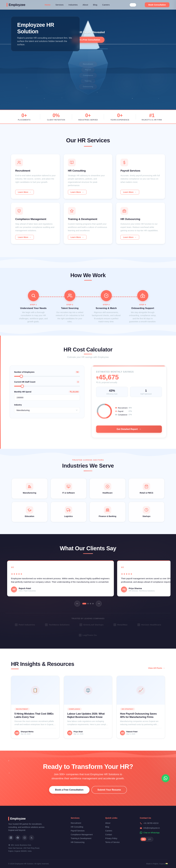Click the Get Detailed Report button
Screen dimensions: 176x868
(129, 429)
